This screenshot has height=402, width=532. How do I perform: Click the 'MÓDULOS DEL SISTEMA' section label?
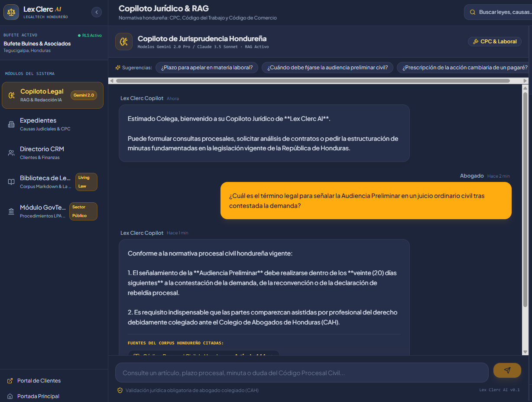click(30, 74)
